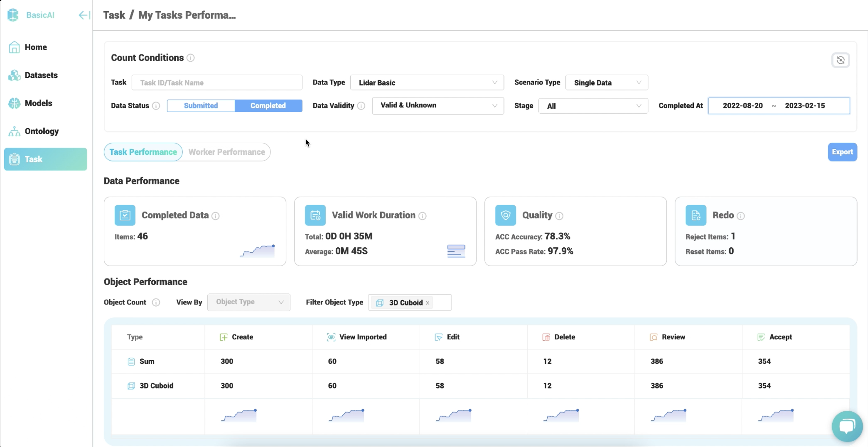Image resolution: width=868 pixels, height=447 pixels.
Task: Open the Scenario Type dropdown
Action: coord(607,83)
